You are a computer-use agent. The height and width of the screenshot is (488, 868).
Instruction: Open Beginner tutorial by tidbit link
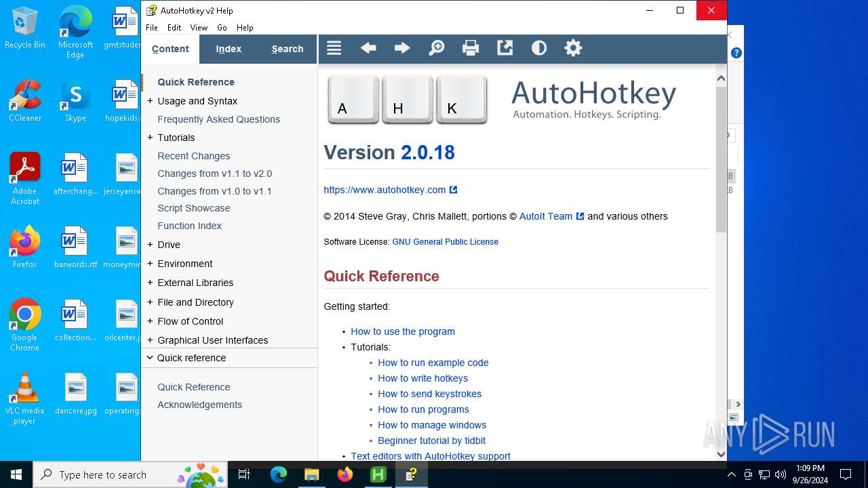pos(431,441)
